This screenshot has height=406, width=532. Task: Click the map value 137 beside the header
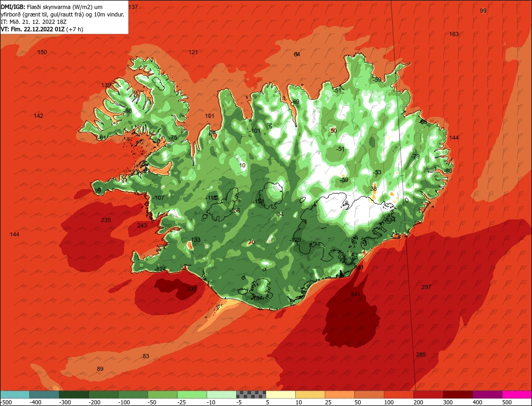[134, 7]
